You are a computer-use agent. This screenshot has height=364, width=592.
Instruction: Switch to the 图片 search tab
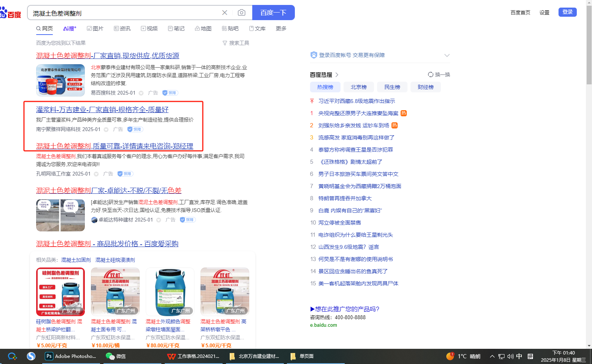click(x=95, y=28)
